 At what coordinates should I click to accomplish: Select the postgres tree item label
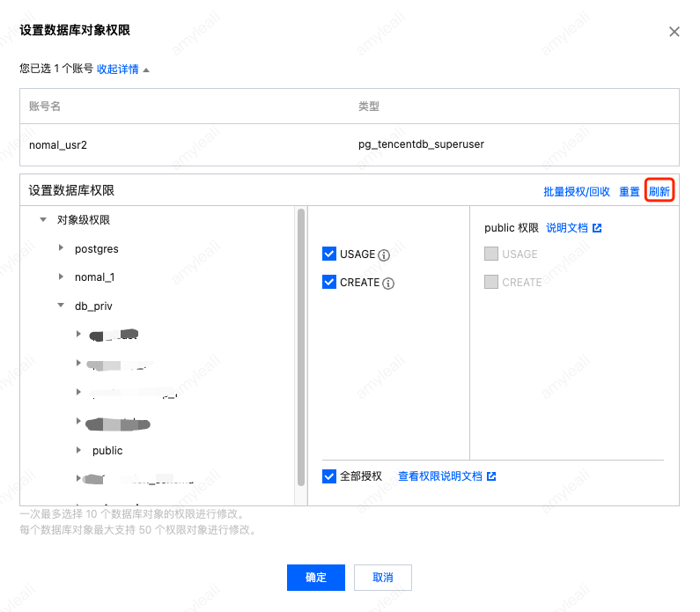click(97, 248)
